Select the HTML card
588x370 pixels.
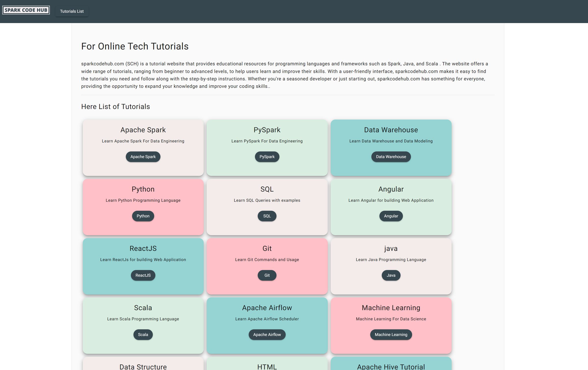tap(267, 366)
